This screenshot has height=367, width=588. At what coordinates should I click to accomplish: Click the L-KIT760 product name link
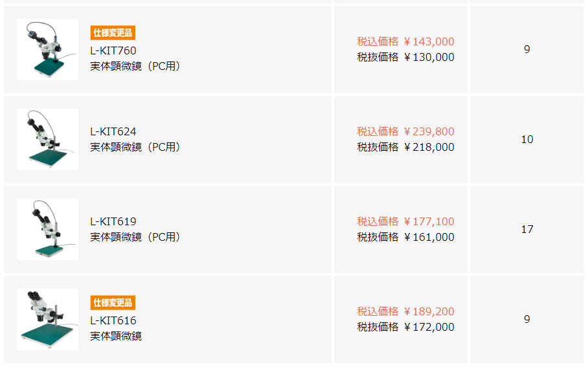[113, 50]
